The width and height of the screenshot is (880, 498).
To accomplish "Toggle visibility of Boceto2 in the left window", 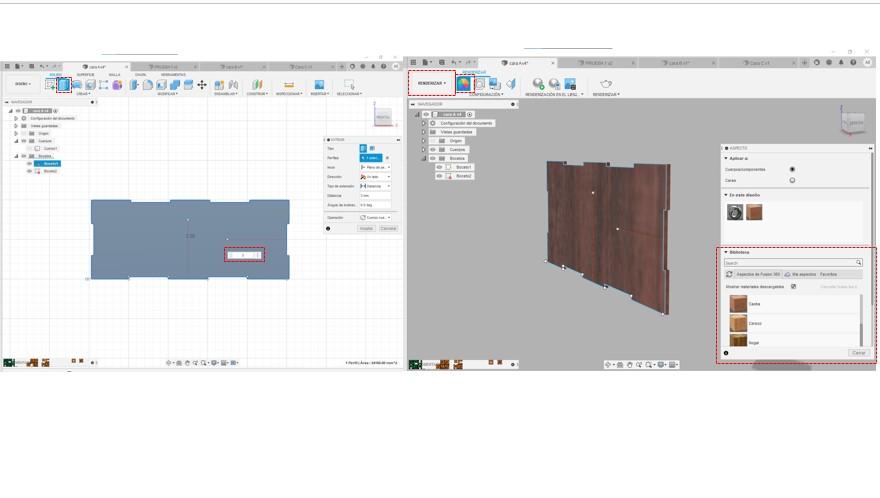I will (x=29, y=171).
